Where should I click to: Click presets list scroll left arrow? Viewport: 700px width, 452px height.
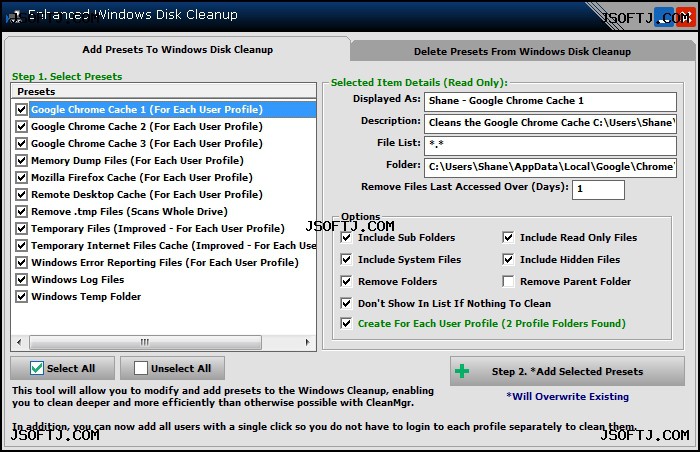(19, 342)
